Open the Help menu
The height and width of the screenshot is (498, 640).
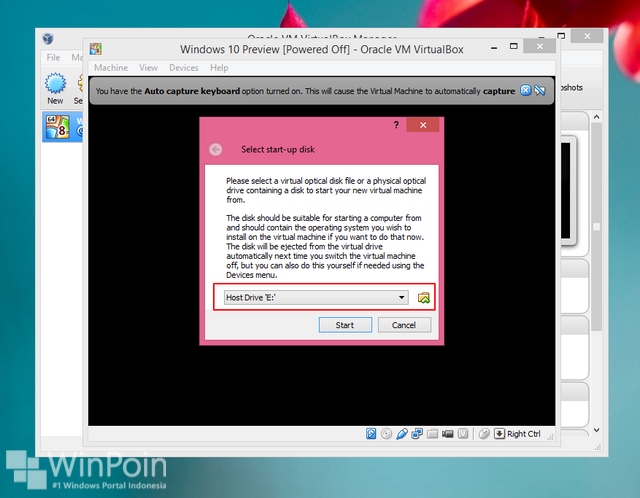tap(219, 68)
